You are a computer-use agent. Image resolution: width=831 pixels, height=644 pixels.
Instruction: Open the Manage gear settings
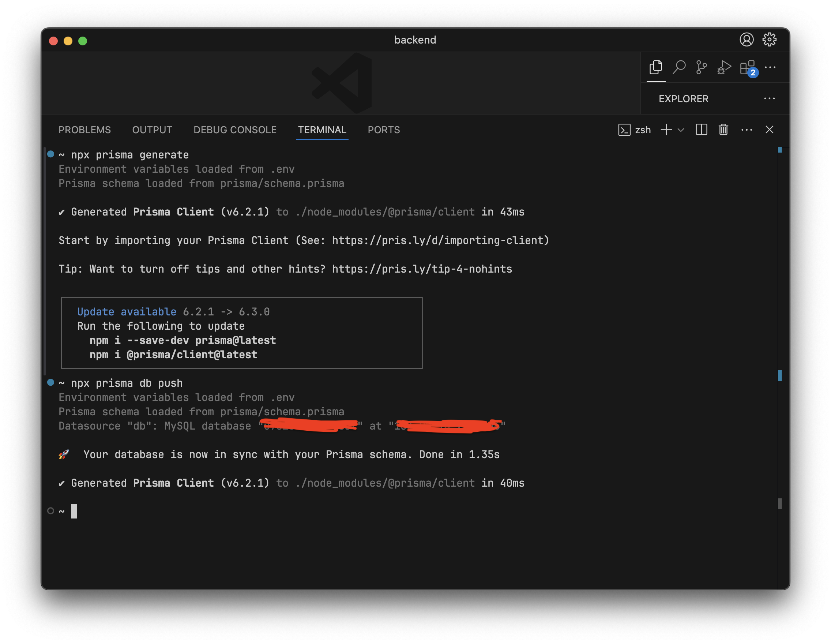pos(769,40)
